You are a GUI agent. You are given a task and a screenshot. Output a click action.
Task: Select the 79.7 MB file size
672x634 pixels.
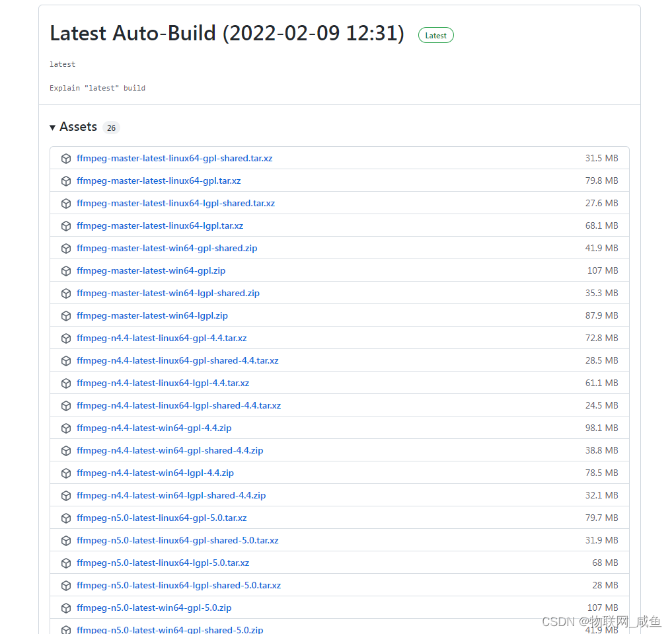(602, 518)
